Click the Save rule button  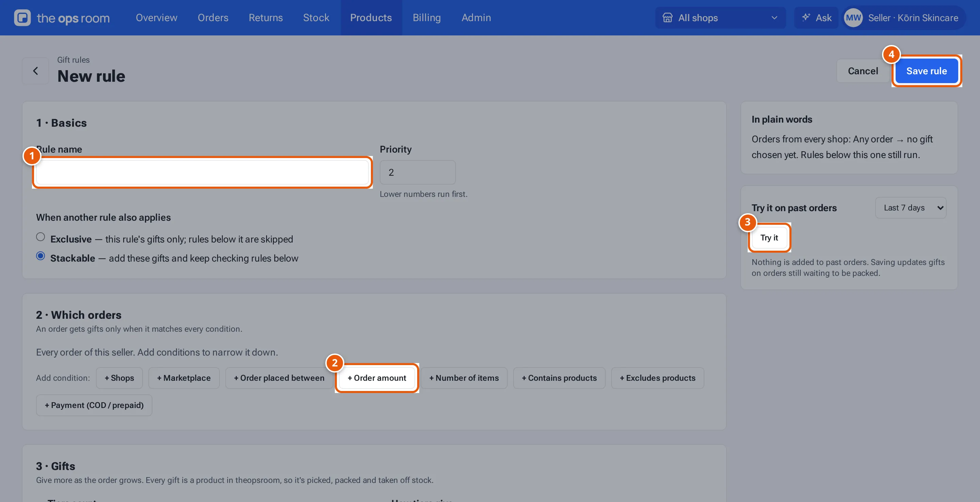[926, 71]
